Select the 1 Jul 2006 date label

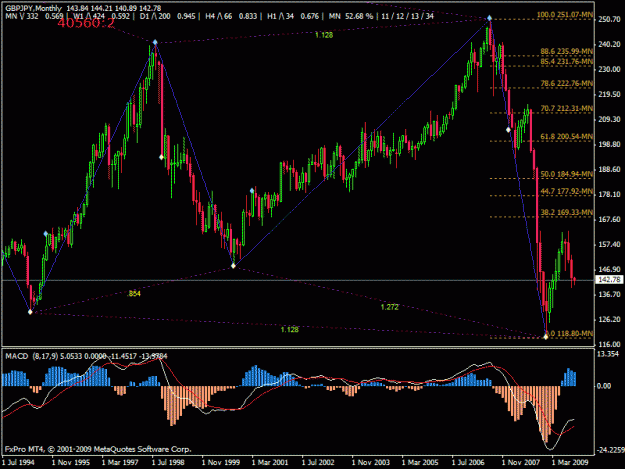(468, 462)
